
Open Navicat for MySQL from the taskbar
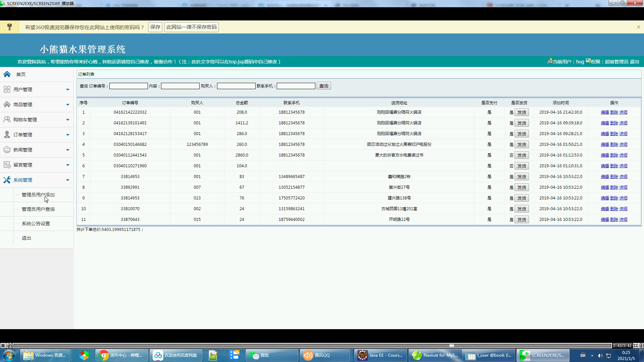435,355
